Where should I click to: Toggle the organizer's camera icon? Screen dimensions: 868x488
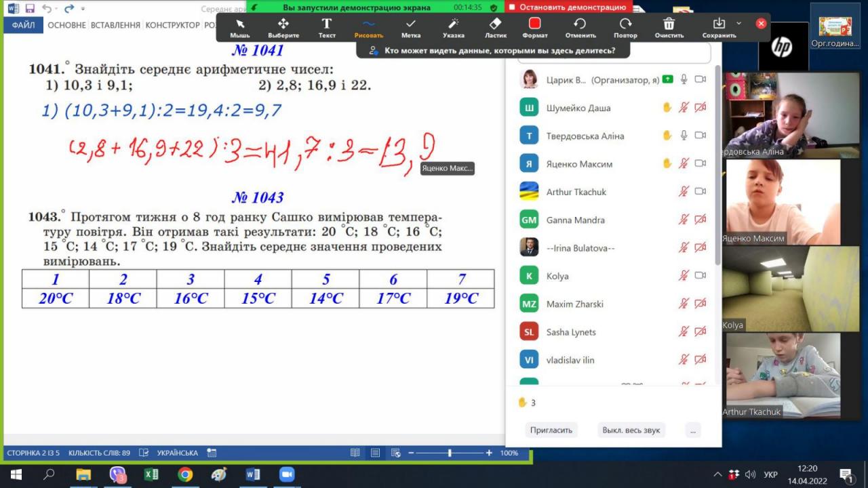tap(701, 80)
